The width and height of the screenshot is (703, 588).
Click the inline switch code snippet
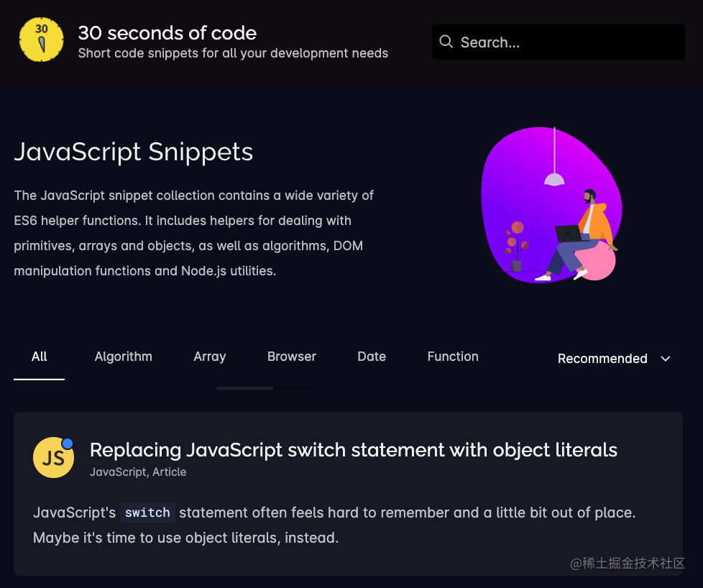click(x=147, y=513)
